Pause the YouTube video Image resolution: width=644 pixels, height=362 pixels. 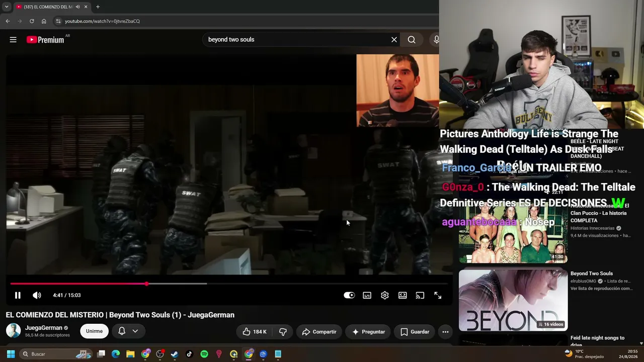coord(18,295)
